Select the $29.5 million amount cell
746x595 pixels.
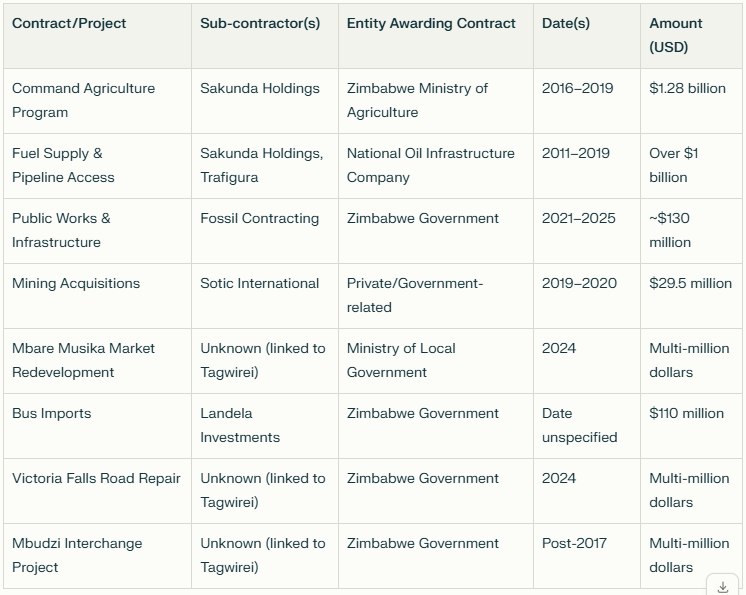pyautogui.click(x=690, y=283)
